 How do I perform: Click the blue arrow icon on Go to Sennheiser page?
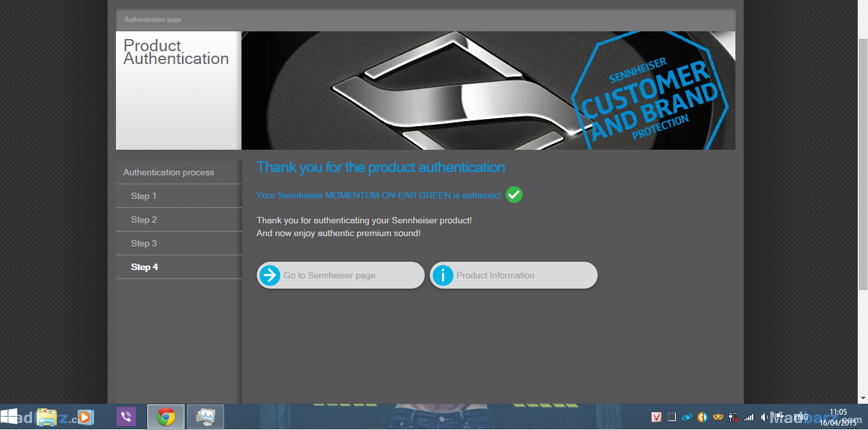(270, 275)
